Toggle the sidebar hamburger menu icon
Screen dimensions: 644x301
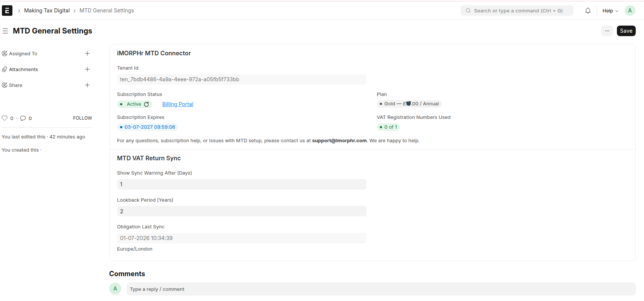(x=5, y=31)
